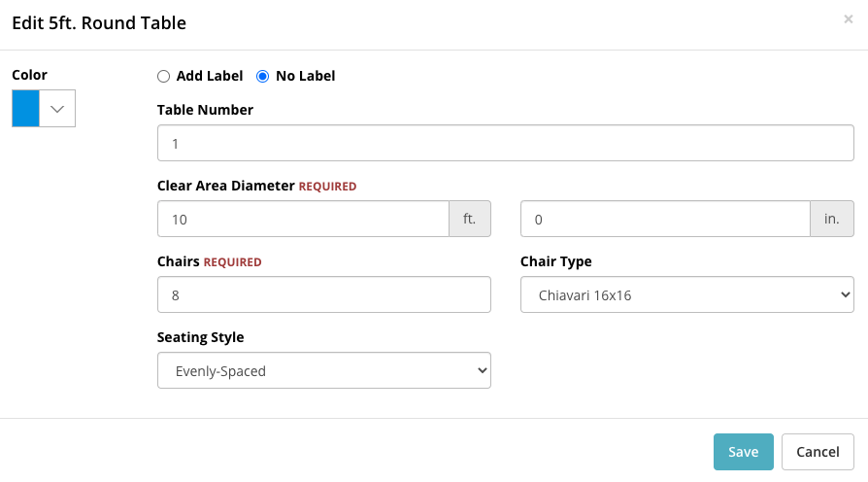868x482 pixels.
Task: Open the Seating Style dropdown
Action: tap(324, 370)
